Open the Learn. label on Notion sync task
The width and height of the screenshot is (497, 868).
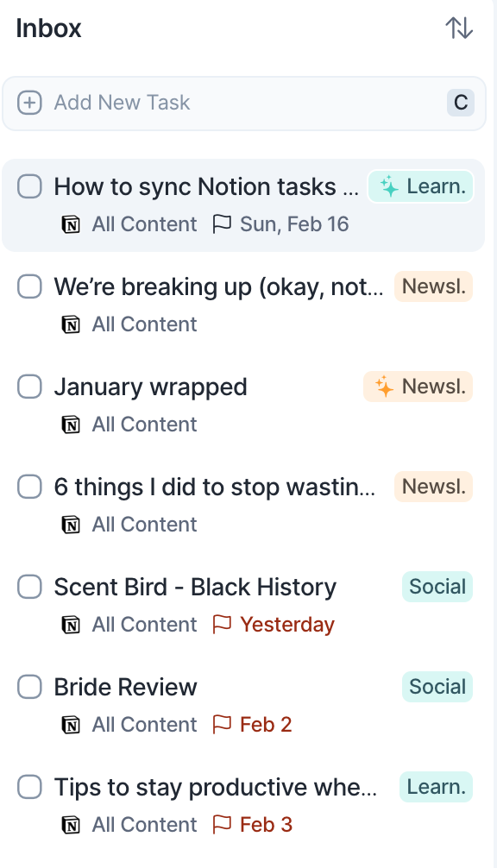pyautogui.click(x=420, y=186)
